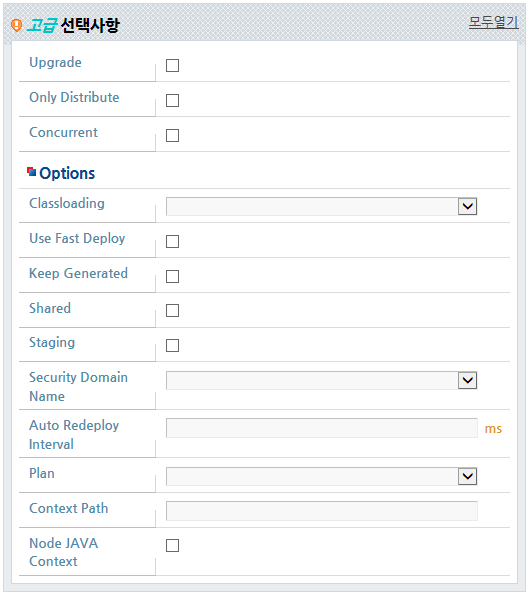Screen dimensions: 529x595
Task: Open the Classloading dropdown arrow
Action: [468, 206]
